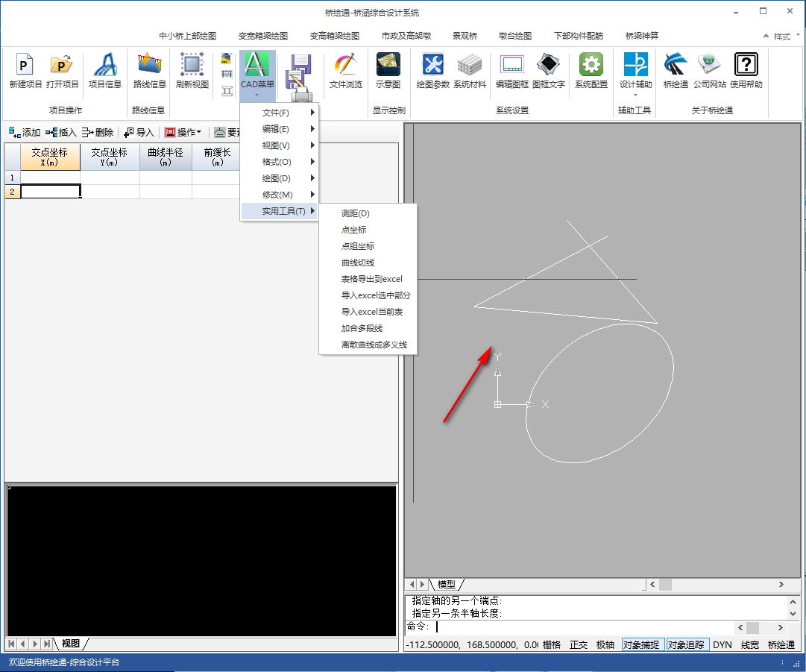Expand the 格式(O) submenu
Screen dimensions: 806x672
click(x=280, y=162)
